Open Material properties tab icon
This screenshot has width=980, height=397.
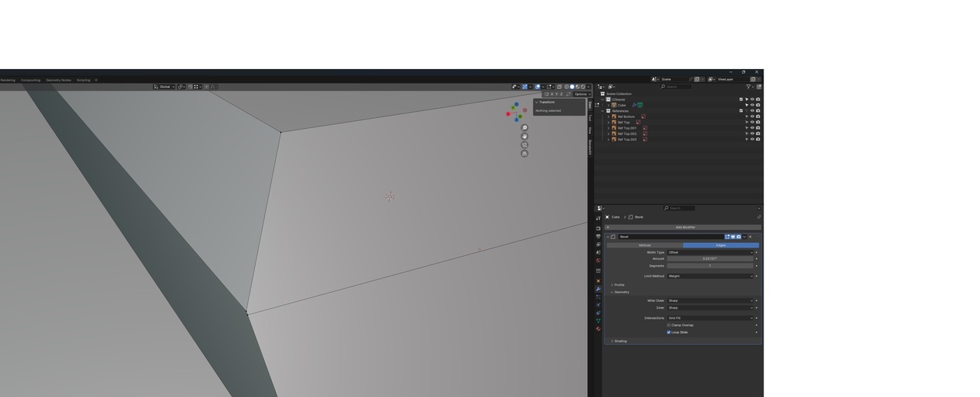(x=599, y=329)
